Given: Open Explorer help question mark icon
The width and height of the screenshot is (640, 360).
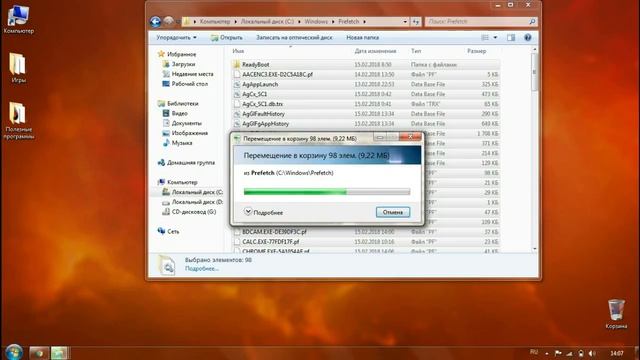Looking at the screenshot, I should point(527,38).
